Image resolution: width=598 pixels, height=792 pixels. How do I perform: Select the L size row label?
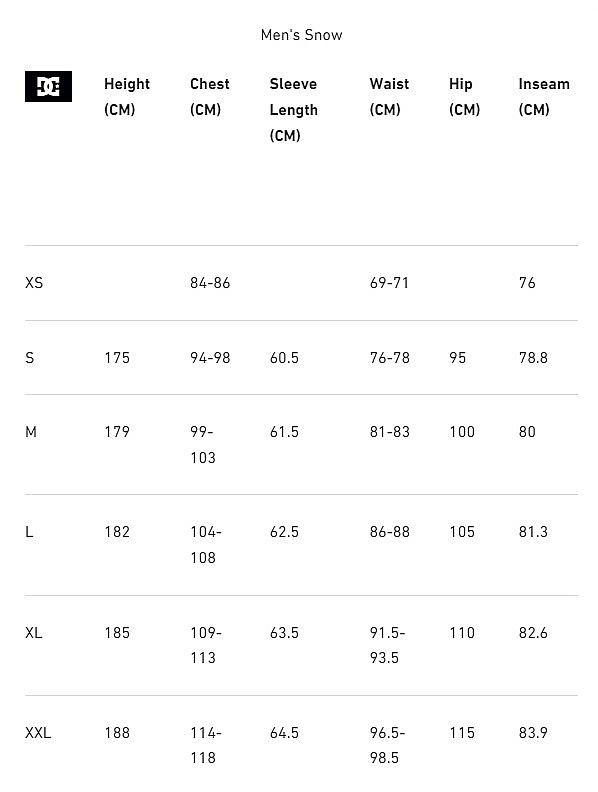click(29, 532)
